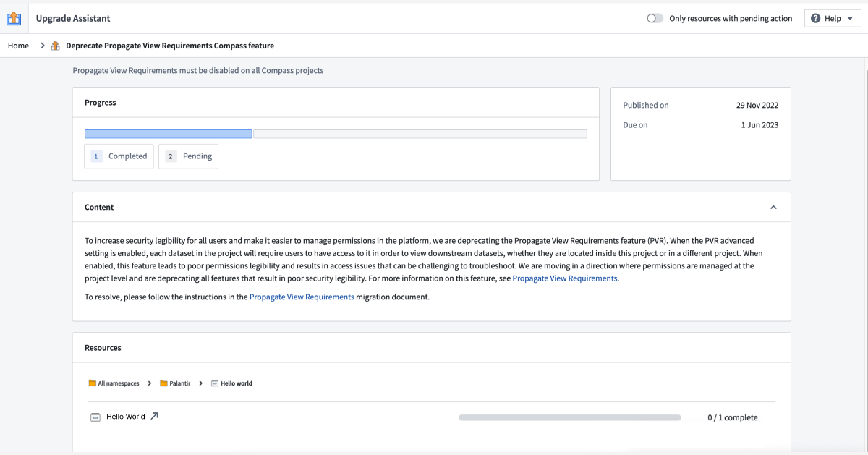Screen dimensions: 868x455
Task: Click the 29 Nov 2022 published date
Action: [x=757, y=105]
